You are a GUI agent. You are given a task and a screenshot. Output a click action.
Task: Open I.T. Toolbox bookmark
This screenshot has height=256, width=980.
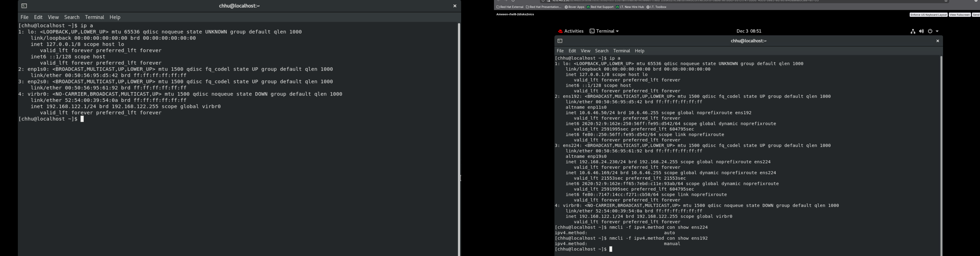[x=656, y=7]
